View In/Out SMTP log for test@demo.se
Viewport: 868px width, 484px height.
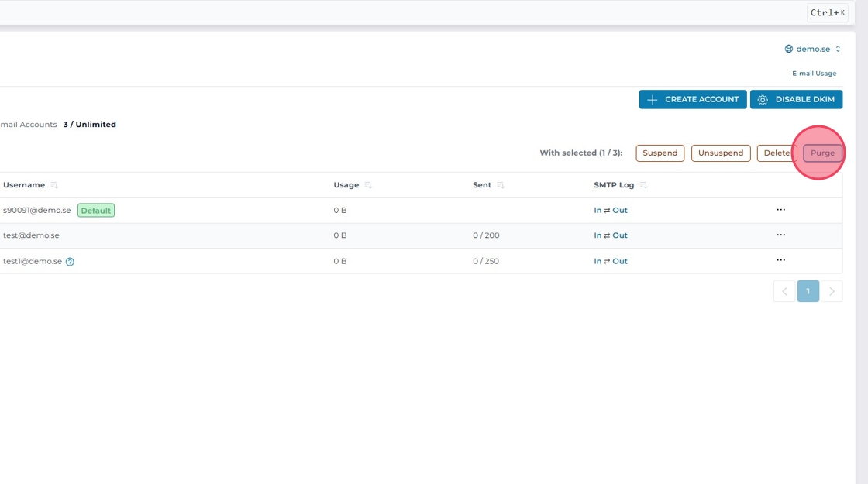[x=611, y=235]
